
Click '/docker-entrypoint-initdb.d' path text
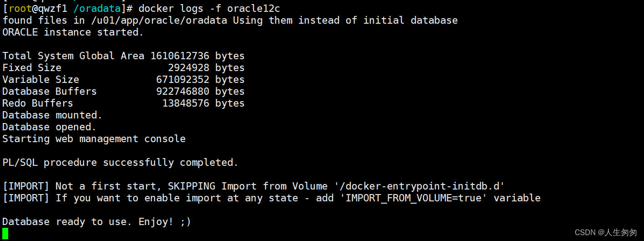(419, 186)
